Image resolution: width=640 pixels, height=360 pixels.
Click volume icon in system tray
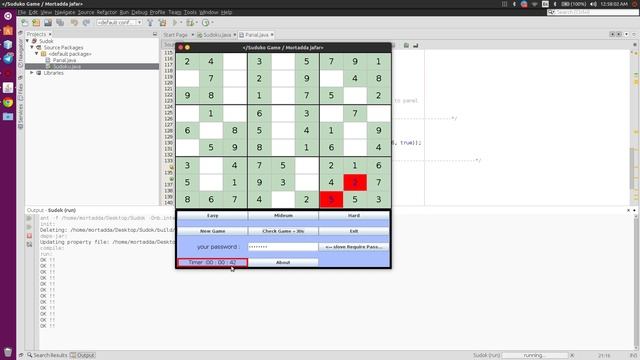point(593,4)
